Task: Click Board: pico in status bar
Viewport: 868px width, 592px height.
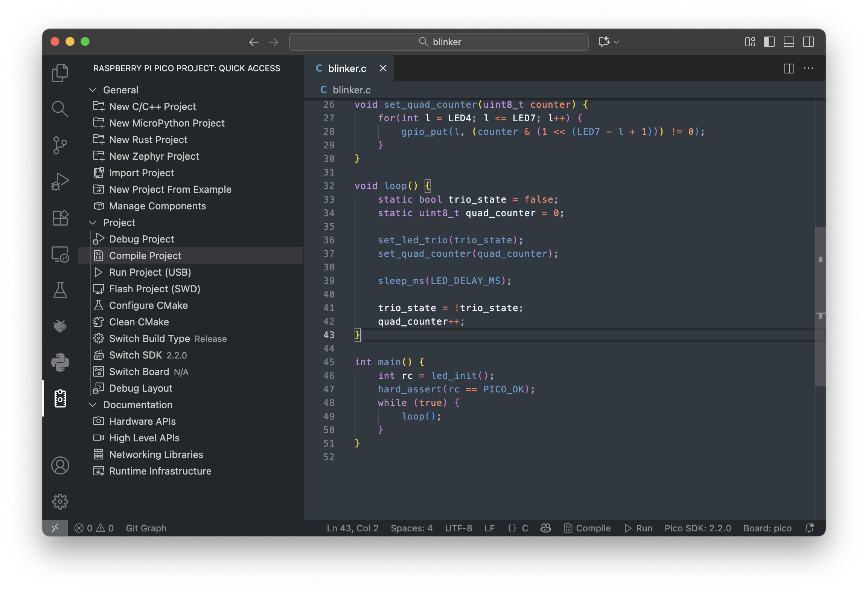Action: click(767, 528)
